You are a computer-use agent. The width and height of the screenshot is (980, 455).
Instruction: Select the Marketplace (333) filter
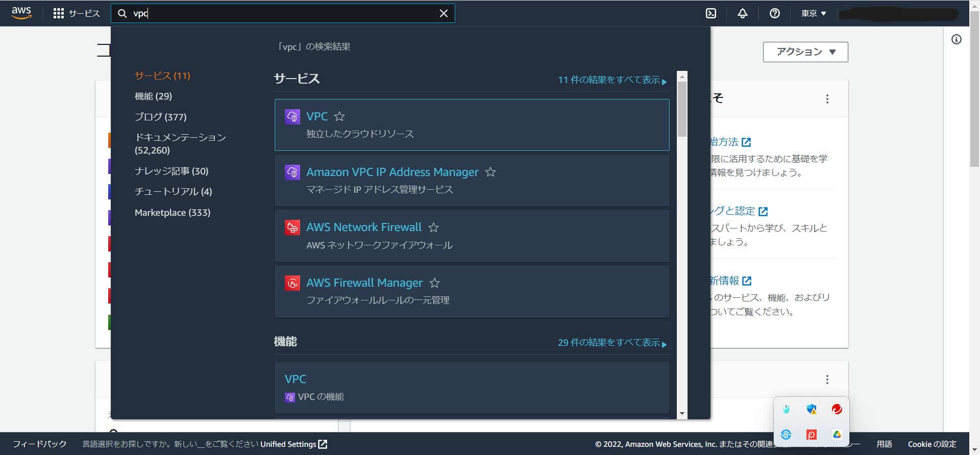(x=173, y=212)
